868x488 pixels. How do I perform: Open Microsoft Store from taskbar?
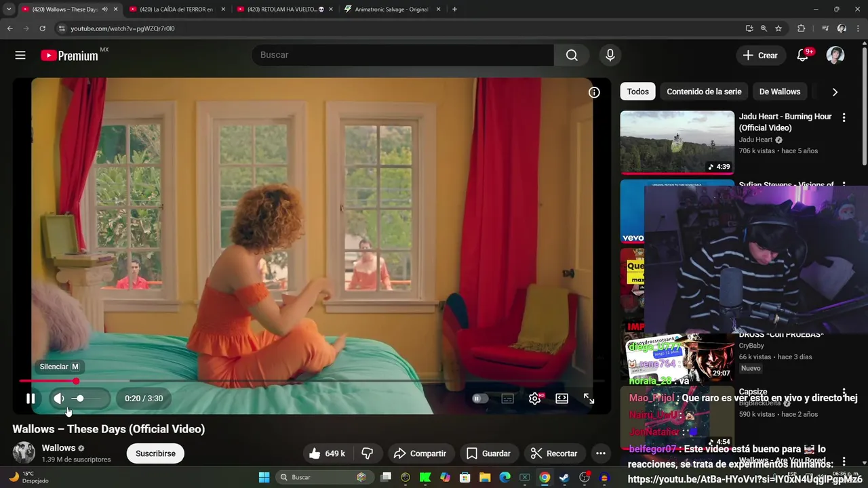point(465,477)
